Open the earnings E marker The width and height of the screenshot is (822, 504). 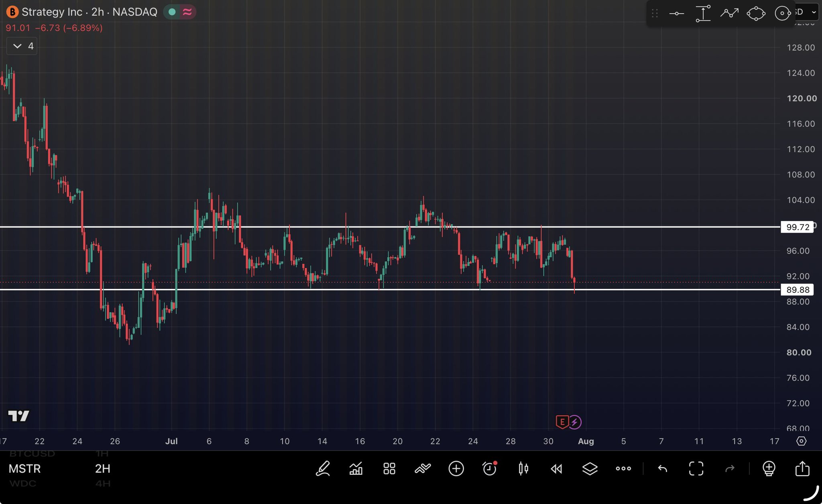(562, 422)
